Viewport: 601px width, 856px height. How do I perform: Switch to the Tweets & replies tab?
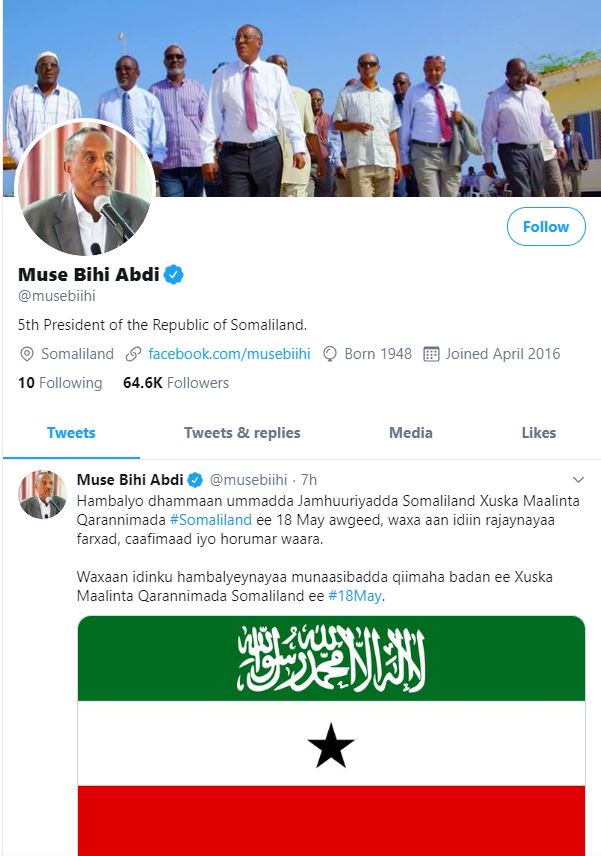pos(242,433)
